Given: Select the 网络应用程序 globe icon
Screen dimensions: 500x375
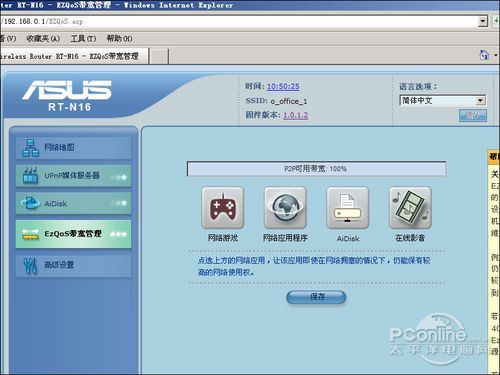Looking at the screenshot, I should [285, 207].
